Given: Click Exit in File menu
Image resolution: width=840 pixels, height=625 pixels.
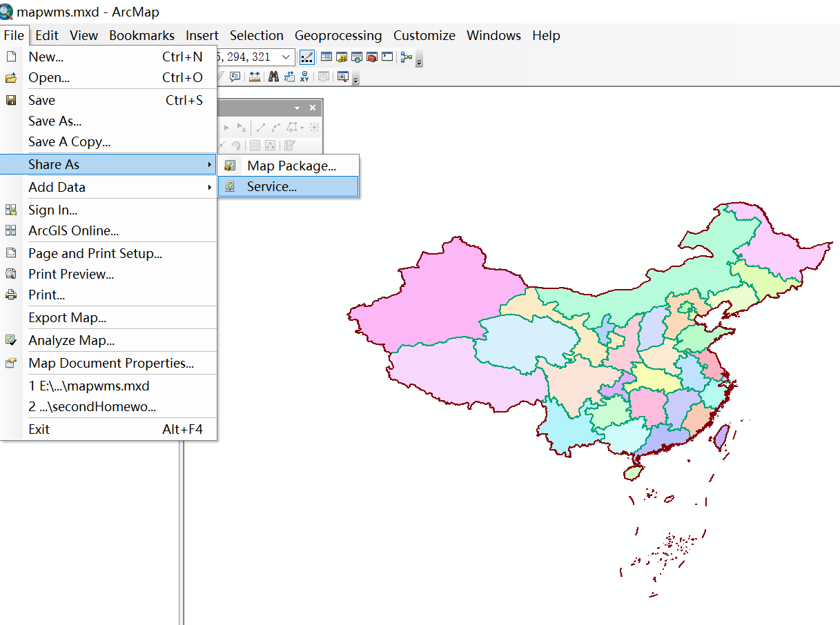Looking at the screenshot, I should (109, 429).
